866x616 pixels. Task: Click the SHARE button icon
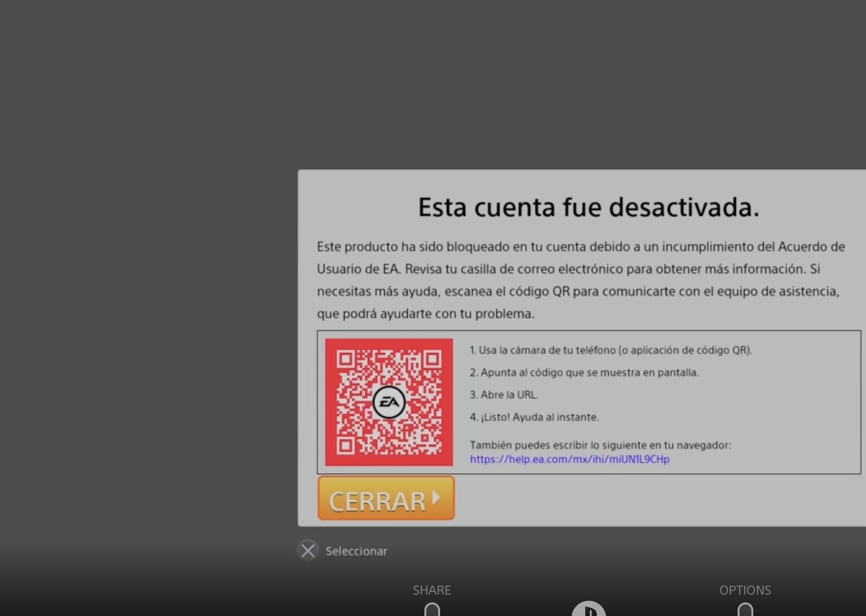tap(432, 609)
